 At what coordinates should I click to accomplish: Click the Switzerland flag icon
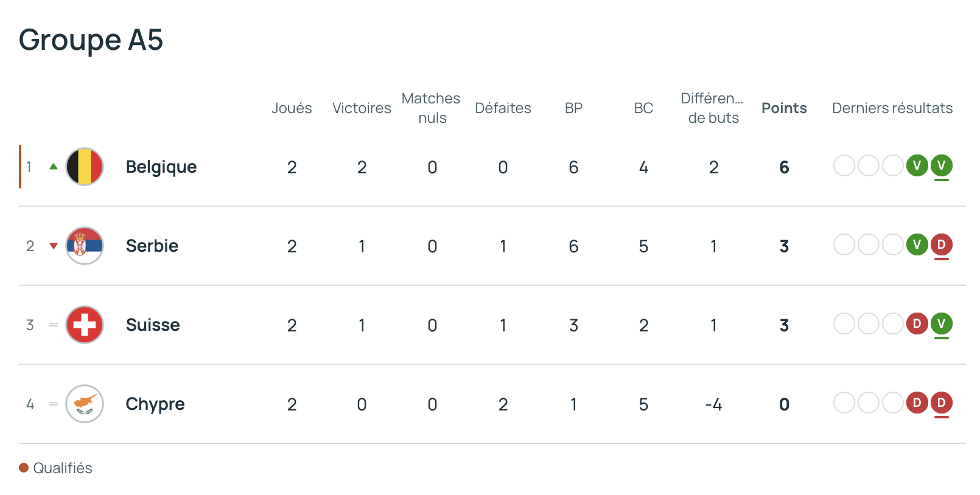[85, 325]
